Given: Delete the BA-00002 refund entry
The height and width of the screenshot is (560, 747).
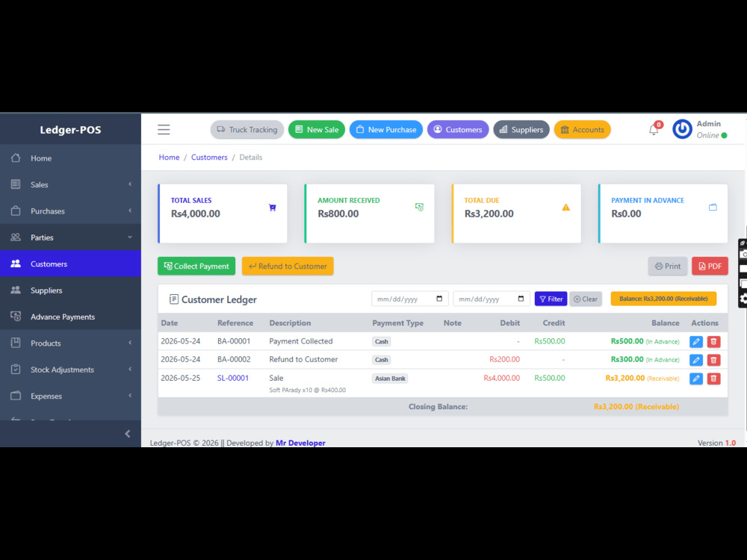Looking at the screenshot, I should pyautogui.click(x=713, y=360).
